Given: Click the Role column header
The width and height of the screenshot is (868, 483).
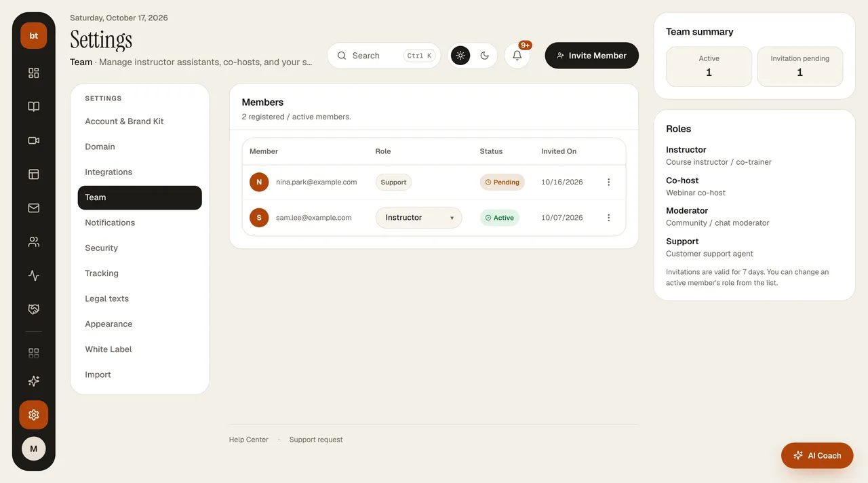Looking at the screenshot, I should pos(383,151).
